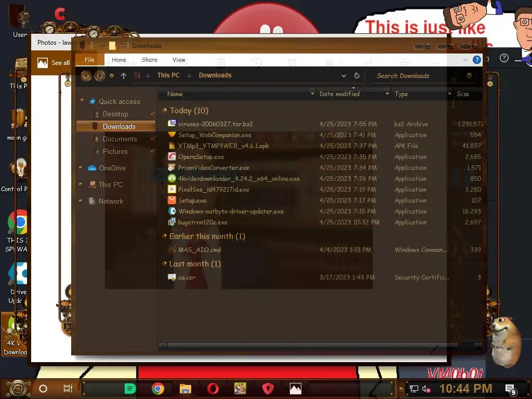Select Downloads in navigation pane
This screenshot has height=399, width=532.
(x=115, y=126)
